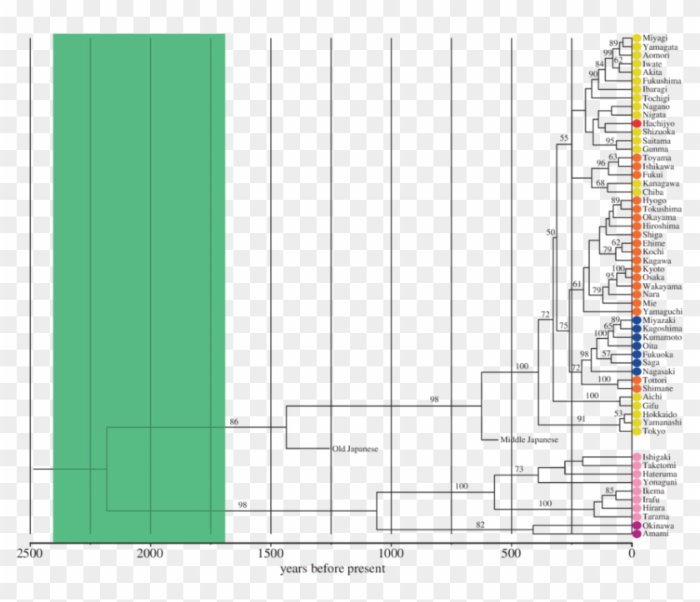Select the Kyoto label
The height and width of the screenshot is (602, 700).
pyautogui.click(x=653, y=269)
